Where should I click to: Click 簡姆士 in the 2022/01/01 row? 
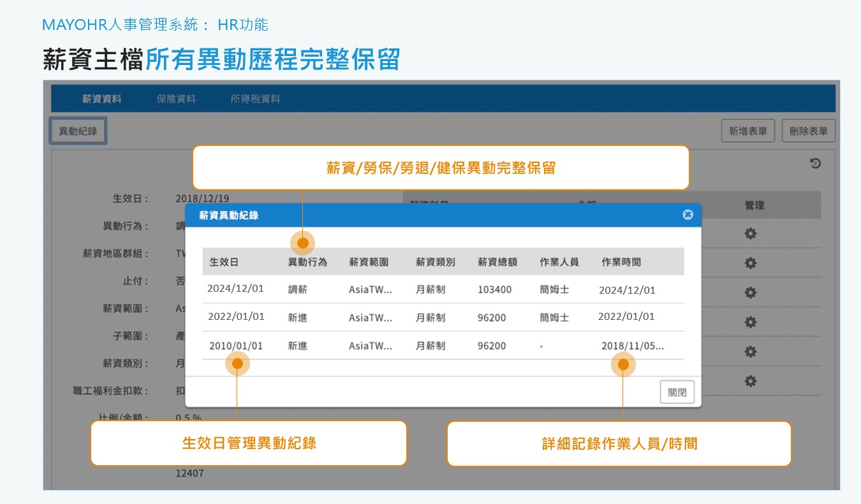coord(554,317)
